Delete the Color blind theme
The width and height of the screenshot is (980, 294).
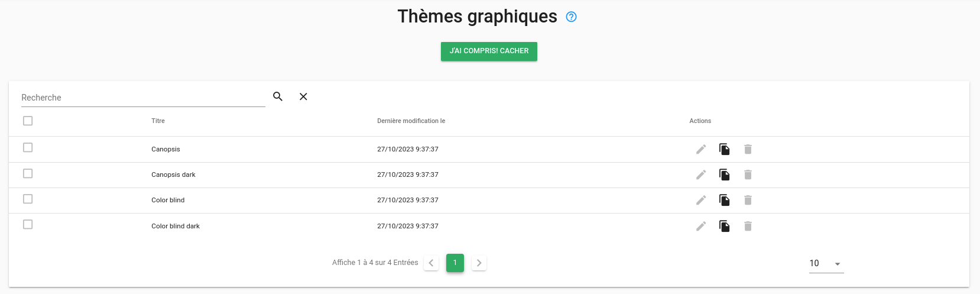[748, 200]
